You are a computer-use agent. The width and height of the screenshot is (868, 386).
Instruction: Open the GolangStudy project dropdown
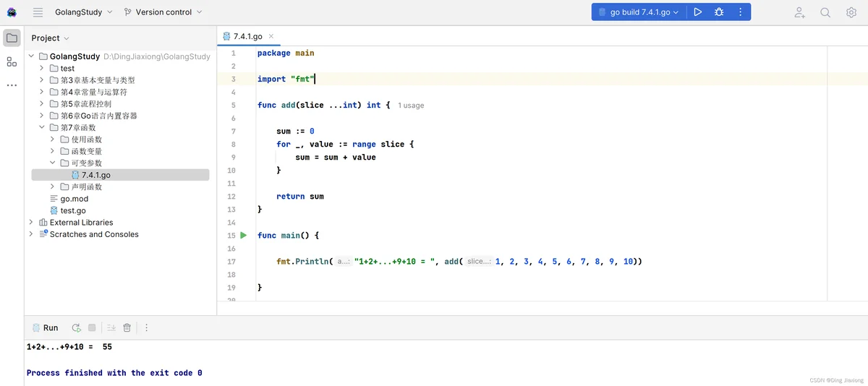point(83,12)
